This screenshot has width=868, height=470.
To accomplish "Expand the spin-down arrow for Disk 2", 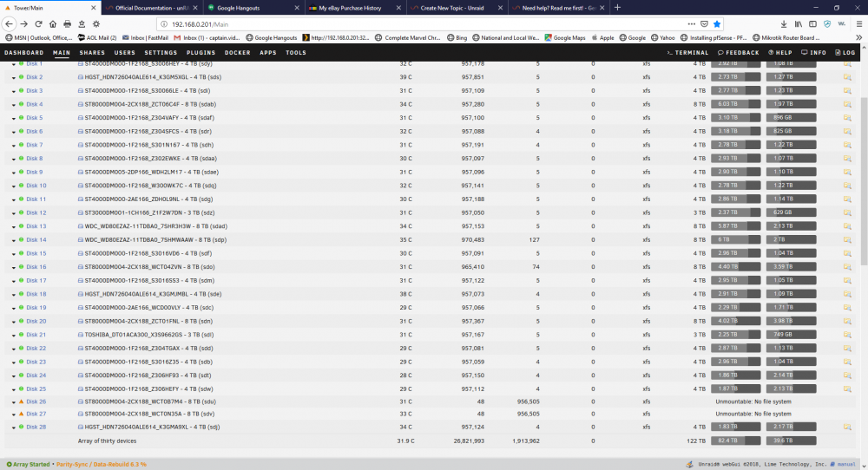I will coord(14,78).
